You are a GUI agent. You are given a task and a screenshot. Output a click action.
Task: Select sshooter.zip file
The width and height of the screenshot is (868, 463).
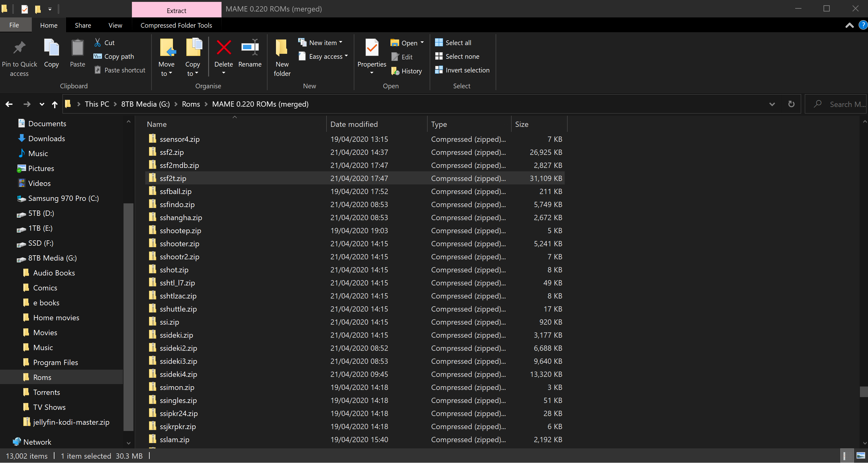click(x=355, y=243)
